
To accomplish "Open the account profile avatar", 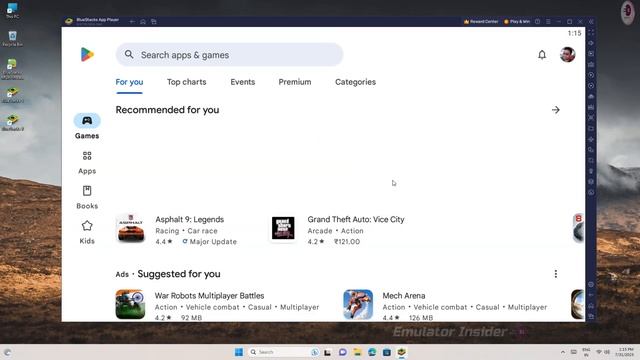I will tap(567, 55).
